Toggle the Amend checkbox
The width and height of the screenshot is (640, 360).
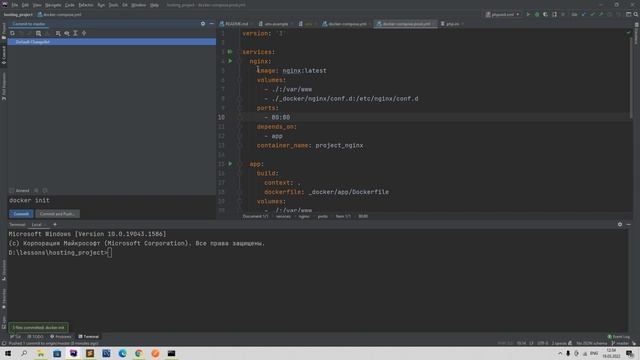(11, 191)
